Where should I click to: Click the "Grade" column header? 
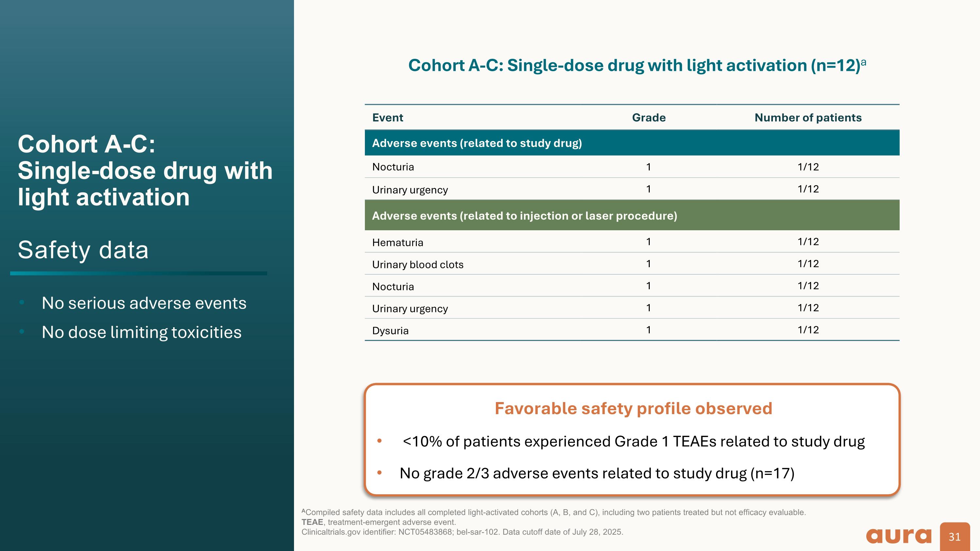[x=649, y=118]
